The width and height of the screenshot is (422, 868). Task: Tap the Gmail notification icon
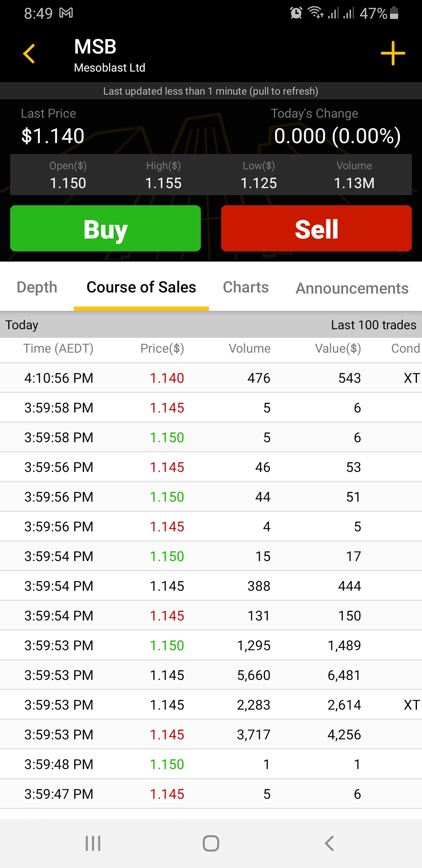tap(66, 13)
